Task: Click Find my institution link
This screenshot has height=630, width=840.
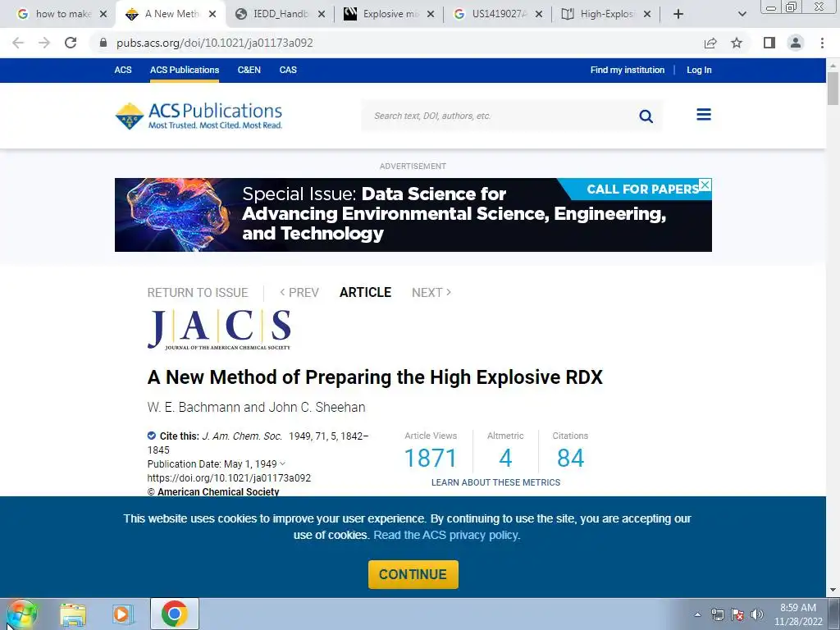Action: click(628, 70)
